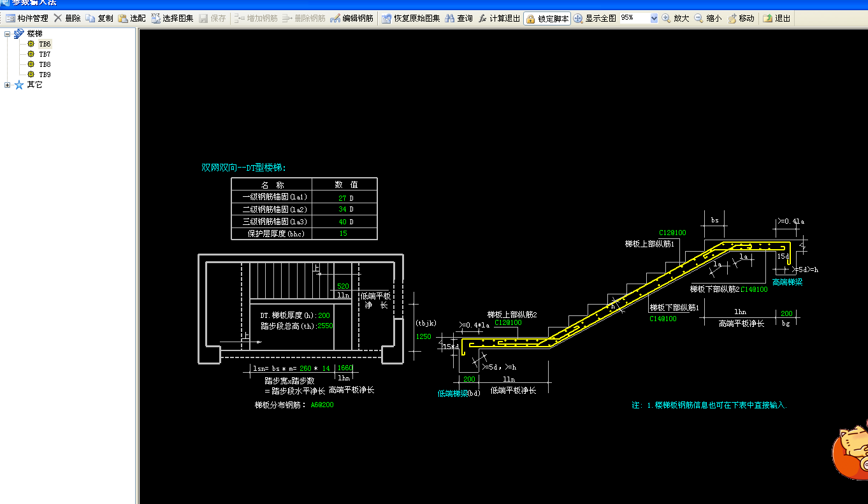The image size is (868, 504).
Task: Edit 梯板下部纵筋1 value C14@100
Action: [663, 319]
